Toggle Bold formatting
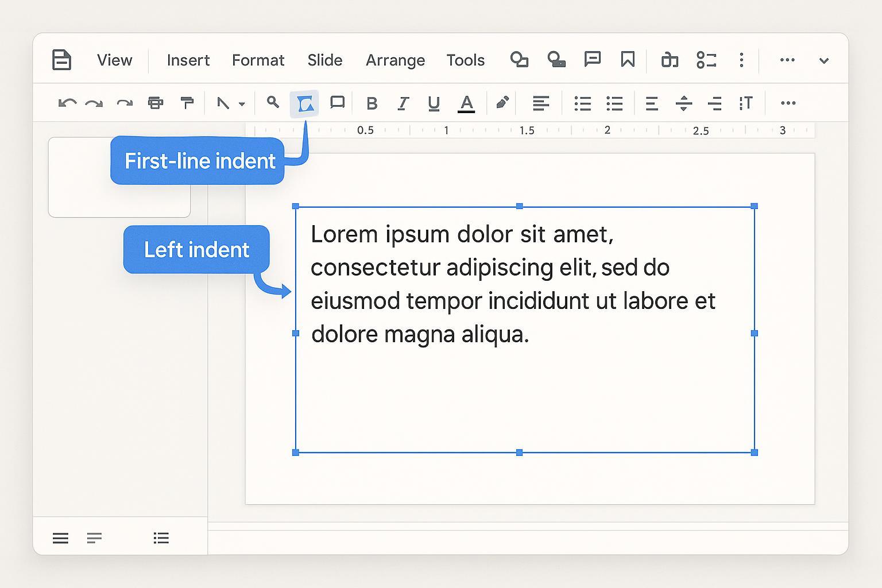This screenshot has width=882, height=588. pyautogui.click(x=372, y=104)
